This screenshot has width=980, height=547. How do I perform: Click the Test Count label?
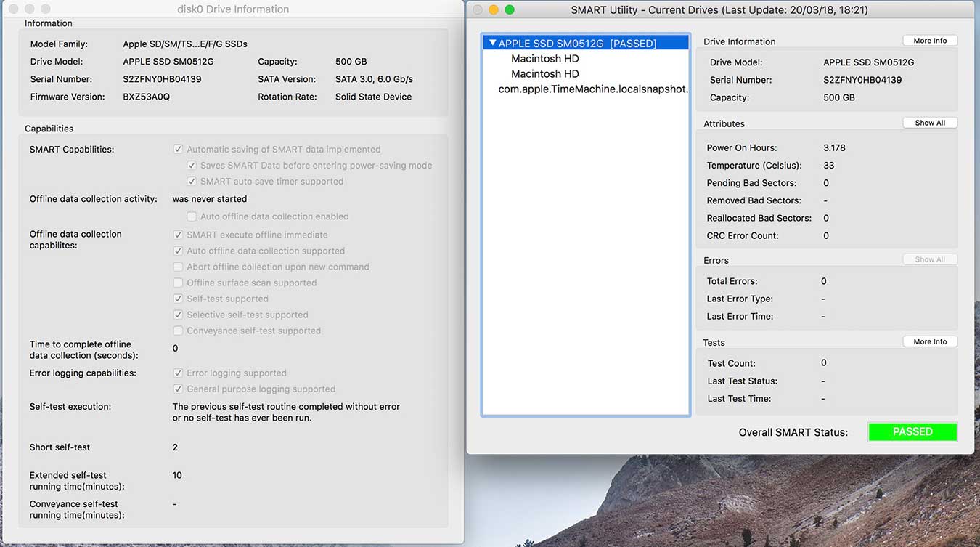731,363
